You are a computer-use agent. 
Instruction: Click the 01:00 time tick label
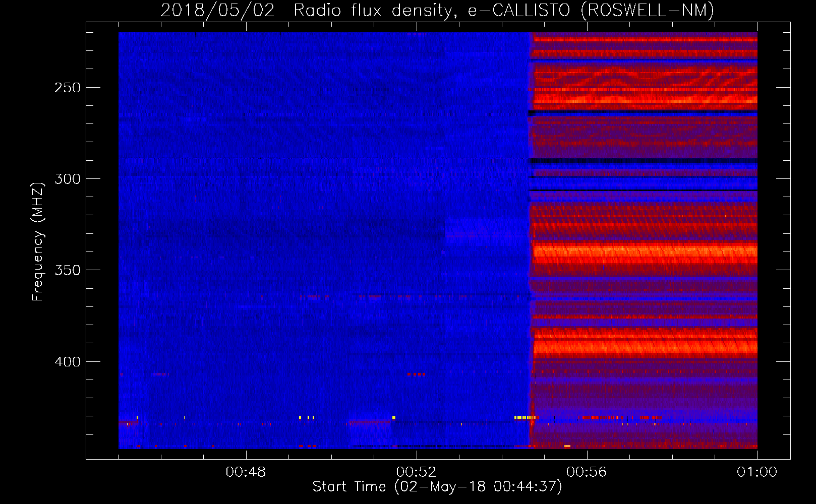click(757, 472)
